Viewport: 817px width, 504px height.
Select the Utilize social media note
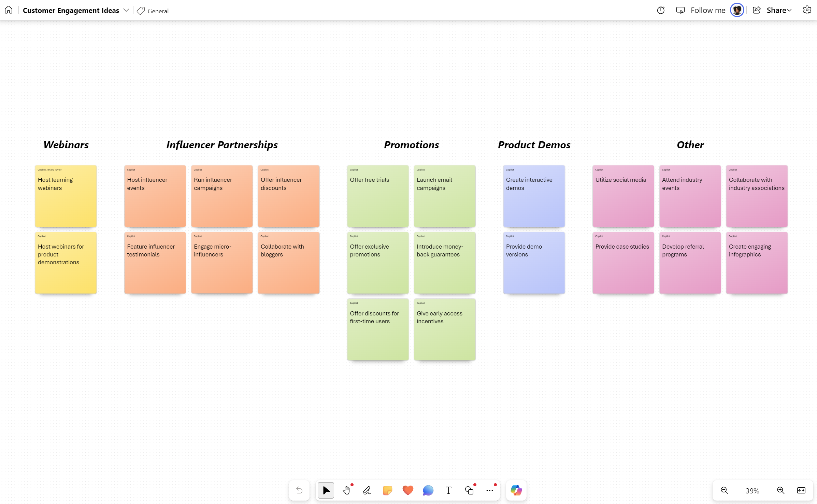click(x=623, y=196)
